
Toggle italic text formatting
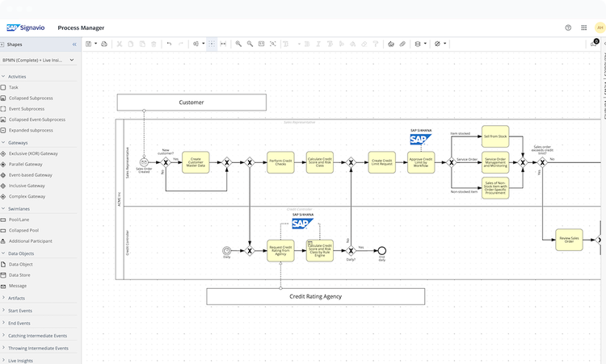coord(318,44)
